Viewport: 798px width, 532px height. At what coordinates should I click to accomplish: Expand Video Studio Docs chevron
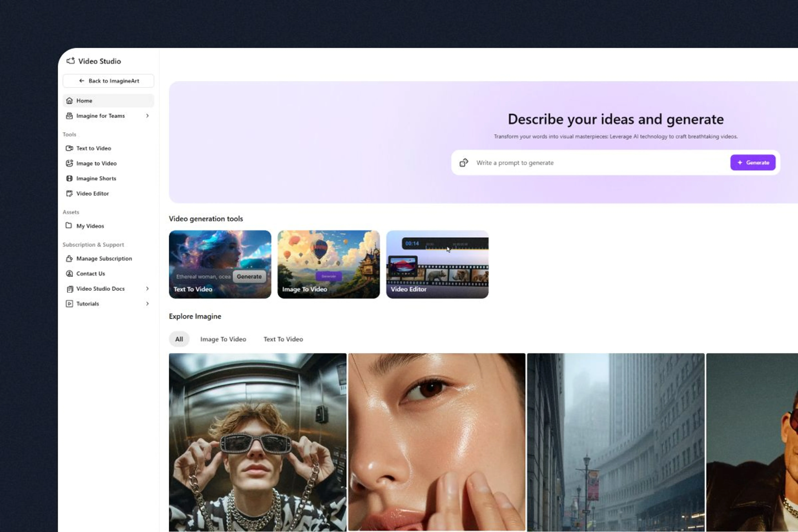pyautogui.click(x=147, y=288)
